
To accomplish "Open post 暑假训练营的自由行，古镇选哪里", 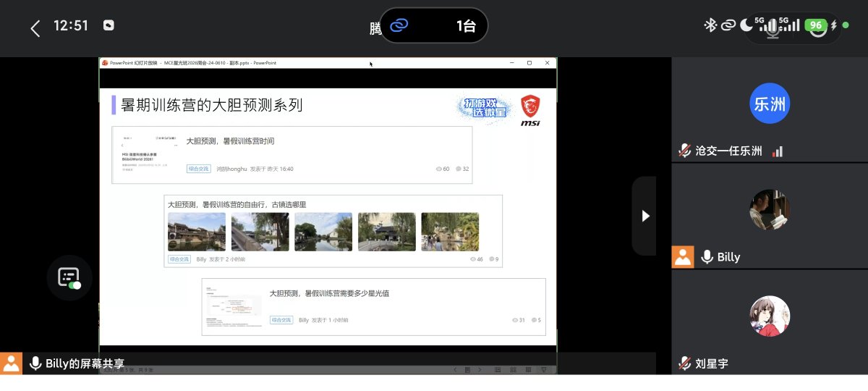I will pyautogui.click(x=237, y=205).
